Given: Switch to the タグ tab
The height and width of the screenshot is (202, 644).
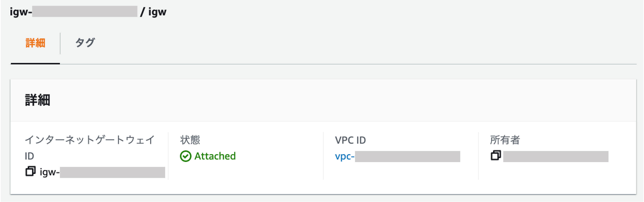Looking at the screenshot, I should click(85, 42).
